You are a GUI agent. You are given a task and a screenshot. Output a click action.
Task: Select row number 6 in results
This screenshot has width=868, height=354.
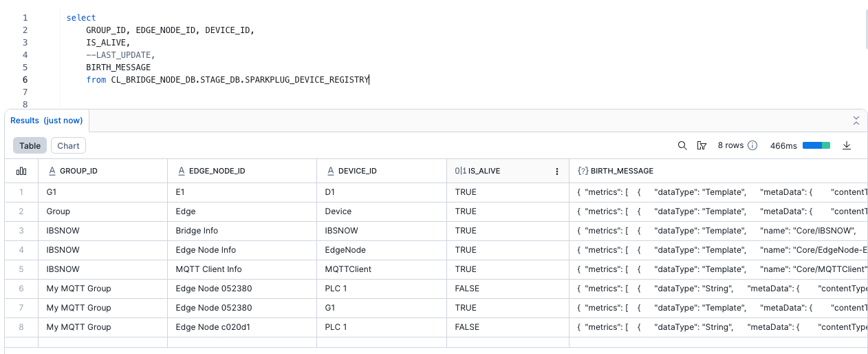click(21, 289)
